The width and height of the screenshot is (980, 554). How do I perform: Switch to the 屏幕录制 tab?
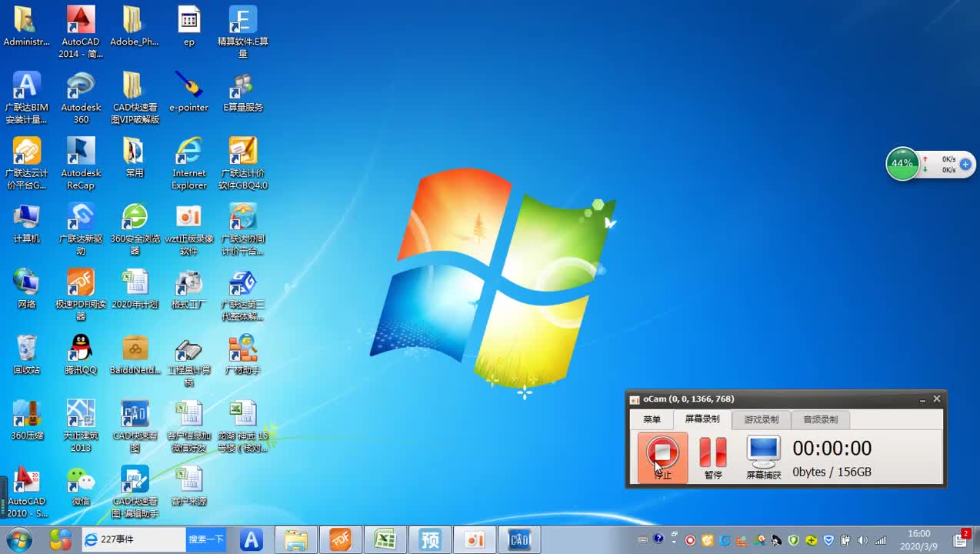coord(702,419)
